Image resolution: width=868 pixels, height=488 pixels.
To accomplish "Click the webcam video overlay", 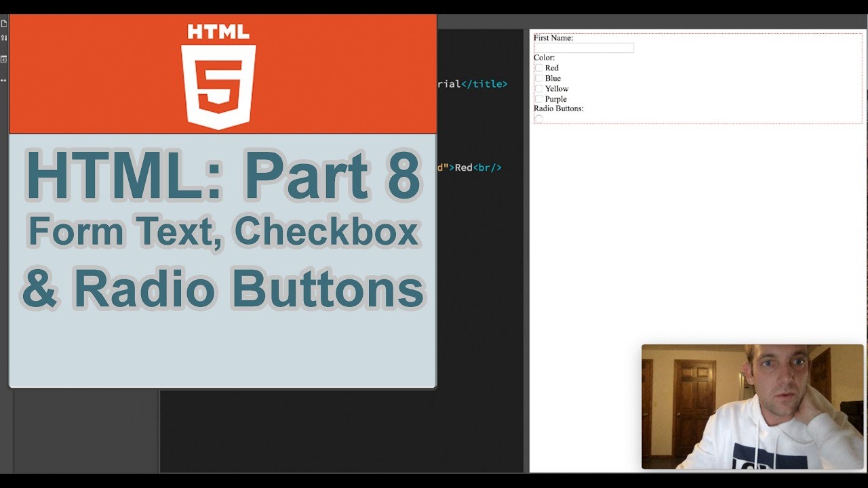I will (753, 407).
